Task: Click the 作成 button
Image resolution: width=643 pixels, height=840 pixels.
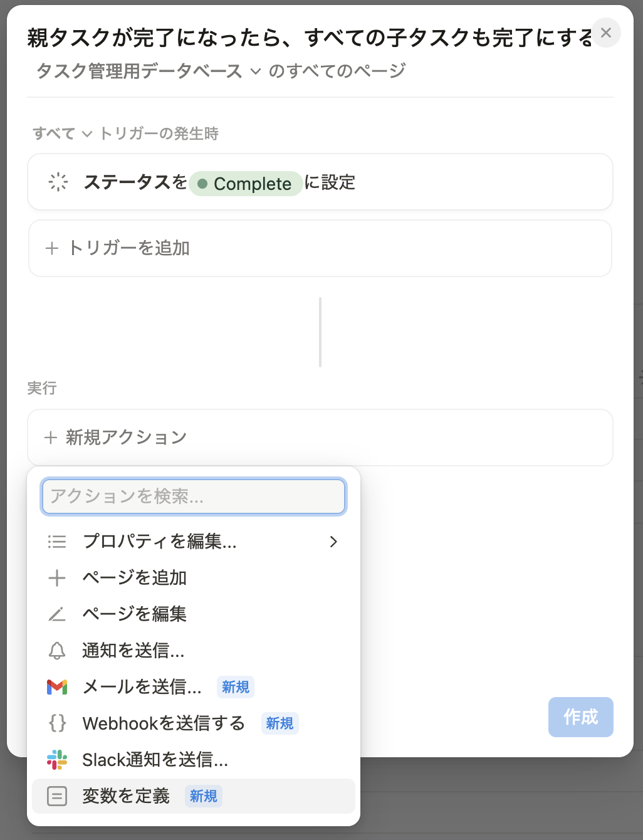Action: 581,717
